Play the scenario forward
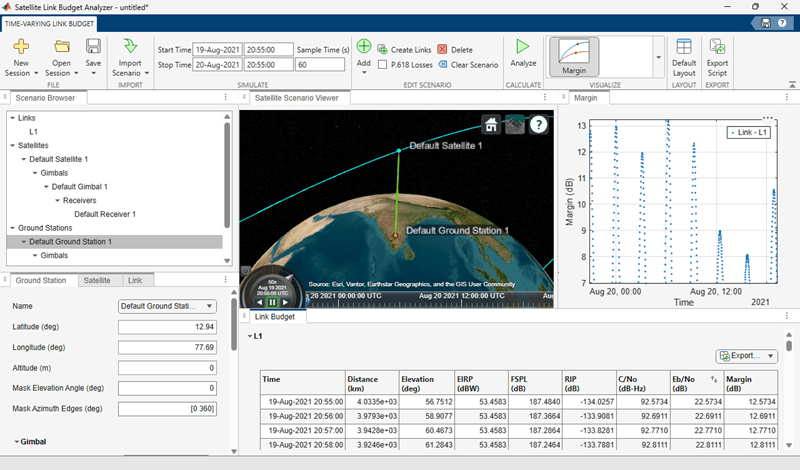Screen dimensions: 800x470 point(285,302)
